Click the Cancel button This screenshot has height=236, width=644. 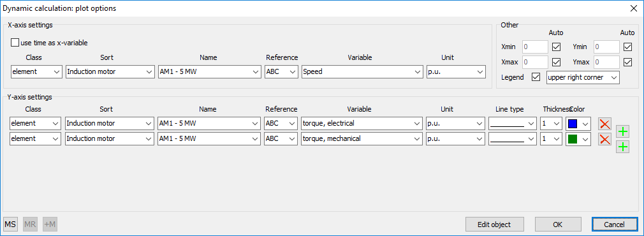pos(615,225)
